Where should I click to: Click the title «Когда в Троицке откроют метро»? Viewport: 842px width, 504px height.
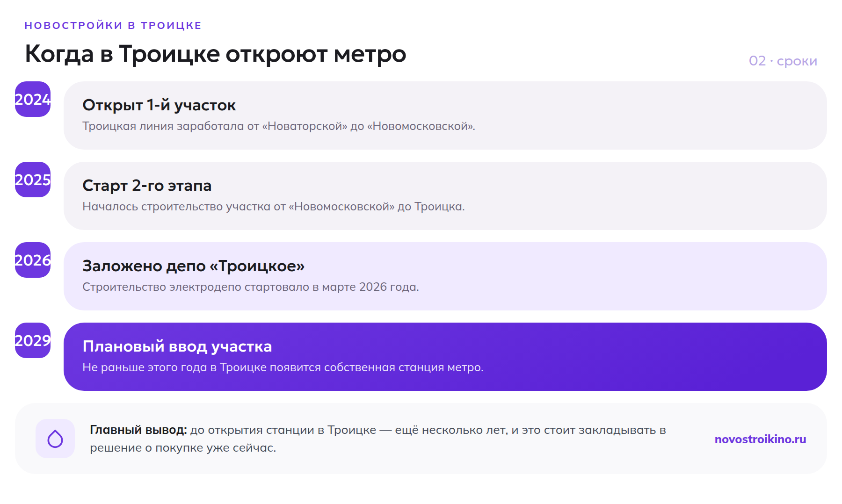[x=215, y=54]
